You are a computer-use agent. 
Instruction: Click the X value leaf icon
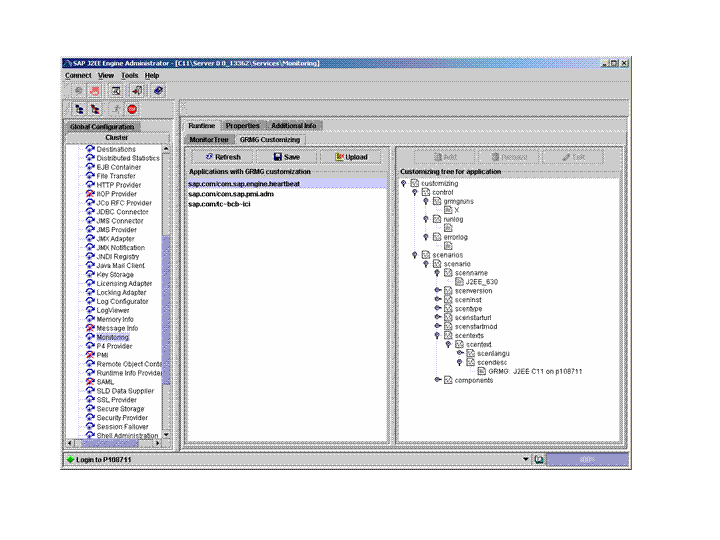coord(448,210)
